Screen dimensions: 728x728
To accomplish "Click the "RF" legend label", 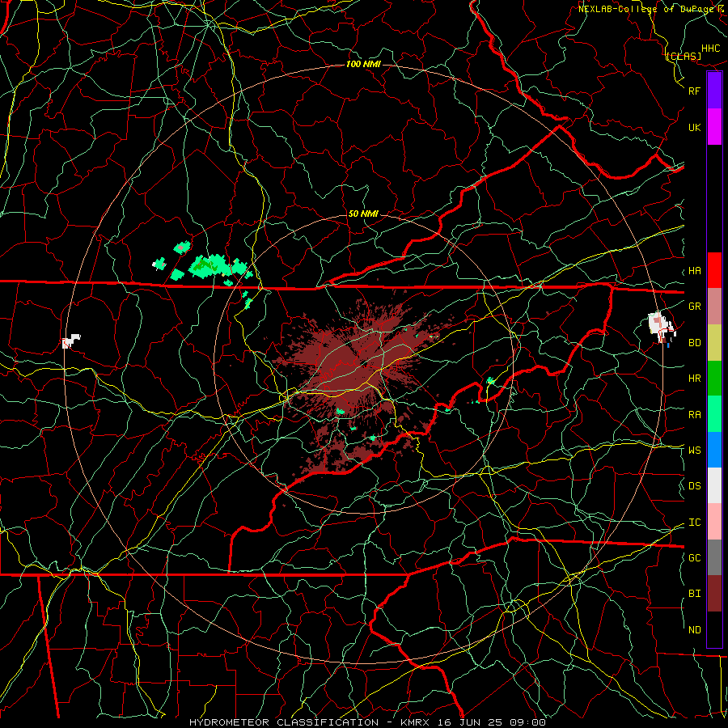I will [x=695, y=91].
